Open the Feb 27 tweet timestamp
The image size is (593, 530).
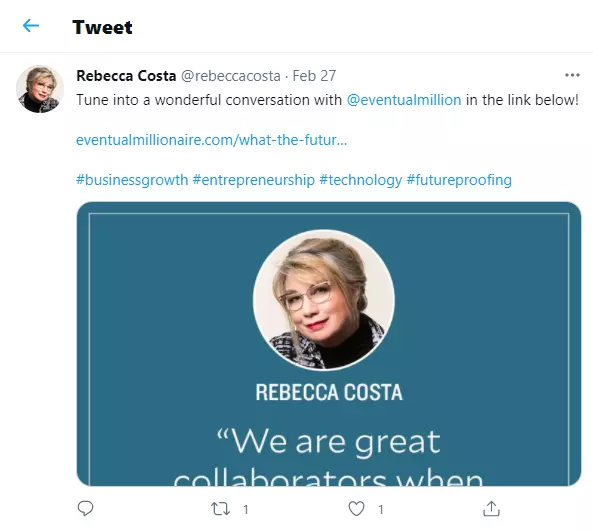pos(314,76)
